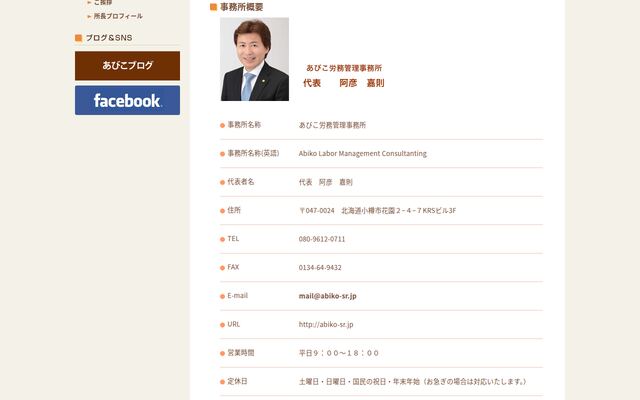Viewport: 640px width, 400px height.
Task: Click the 住所 row label
Action: pos(234,211)
